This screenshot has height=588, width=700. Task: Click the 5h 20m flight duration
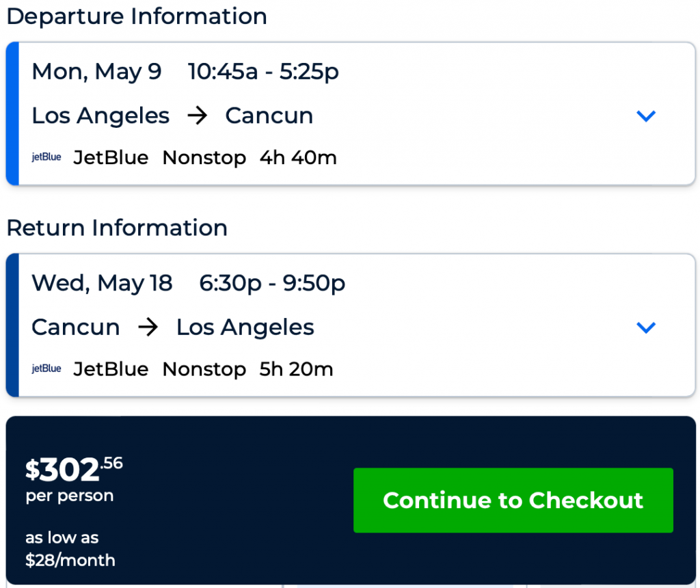(x=296, y=370)
